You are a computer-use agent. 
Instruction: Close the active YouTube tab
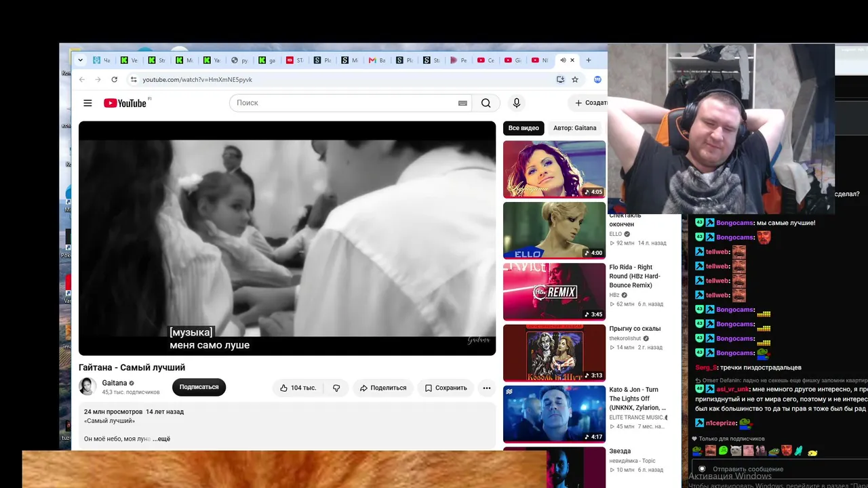[572, 60]
